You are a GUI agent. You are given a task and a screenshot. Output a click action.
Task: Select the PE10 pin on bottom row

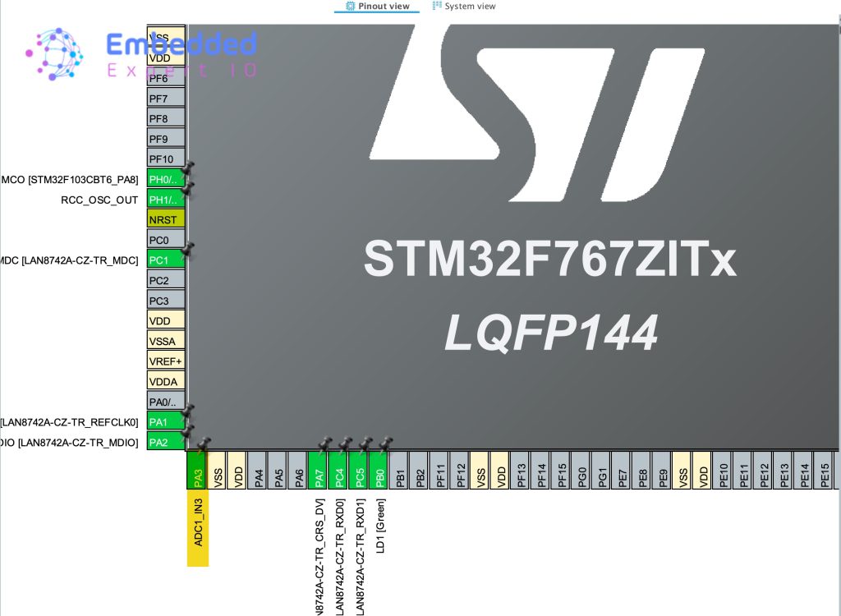tap(723, 471)
